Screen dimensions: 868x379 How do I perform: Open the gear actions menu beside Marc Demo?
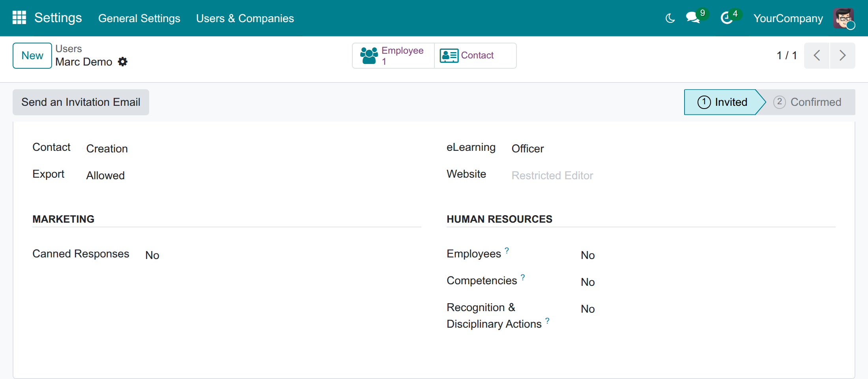click(123, 62)
